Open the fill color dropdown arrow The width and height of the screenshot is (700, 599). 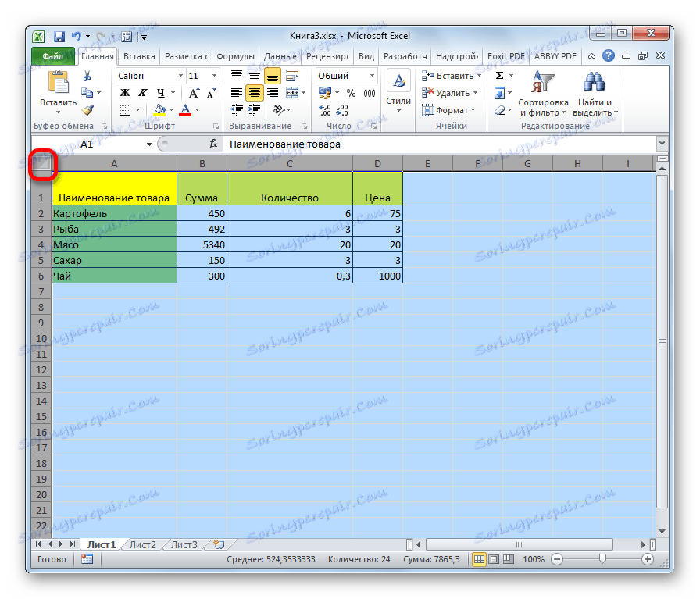pos(170,109)
